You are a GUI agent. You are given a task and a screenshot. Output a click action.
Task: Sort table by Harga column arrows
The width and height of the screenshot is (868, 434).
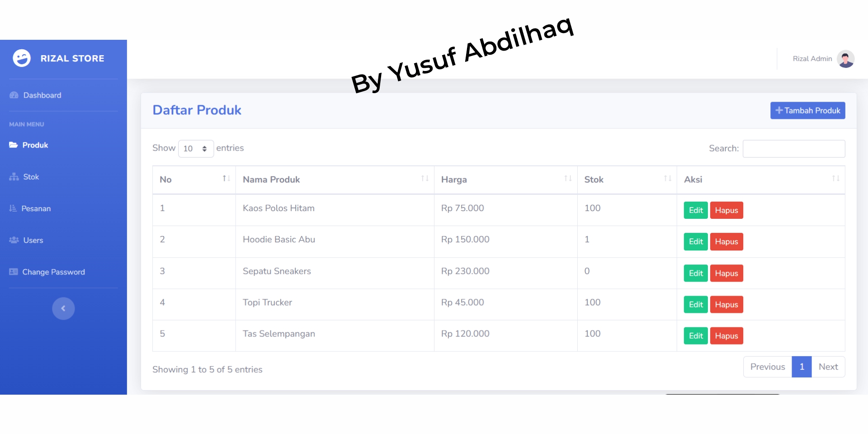click(568, 179)
